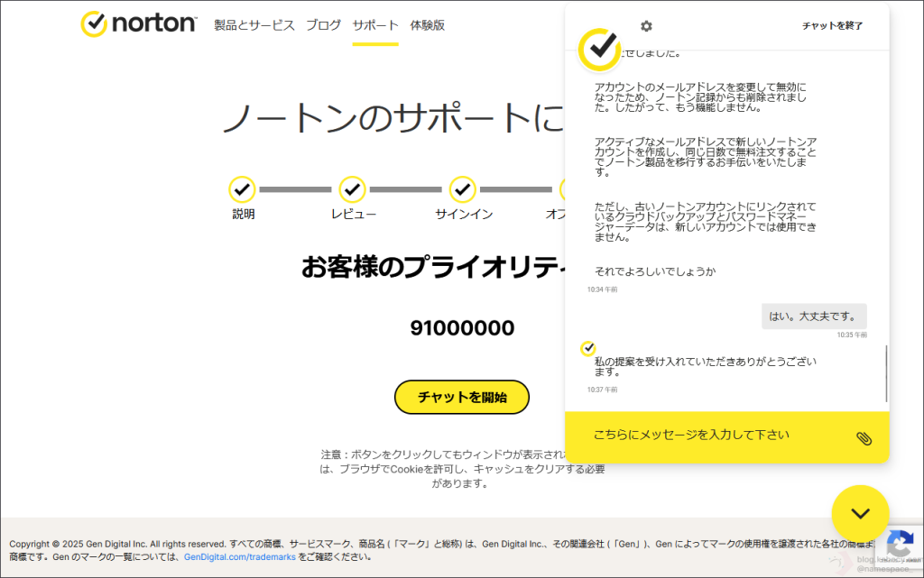Open the GenDigital.com/trademarks link
The image size is (924, 578).
coord(239,557)
